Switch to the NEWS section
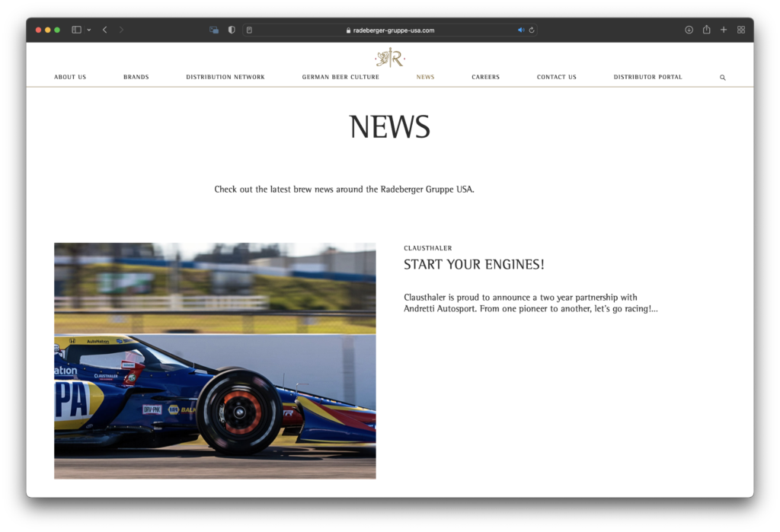Screen dimensions: 780x532 (425, 77)
